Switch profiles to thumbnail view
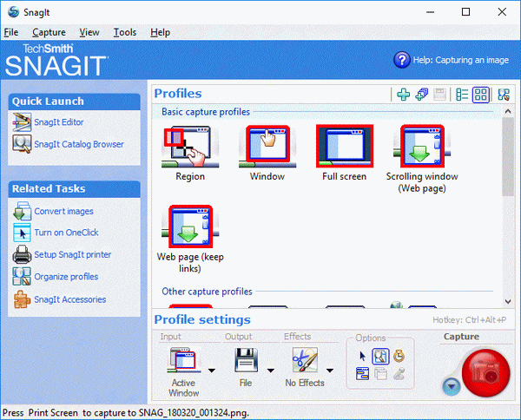The image size is (521, 420). [481, 95]
